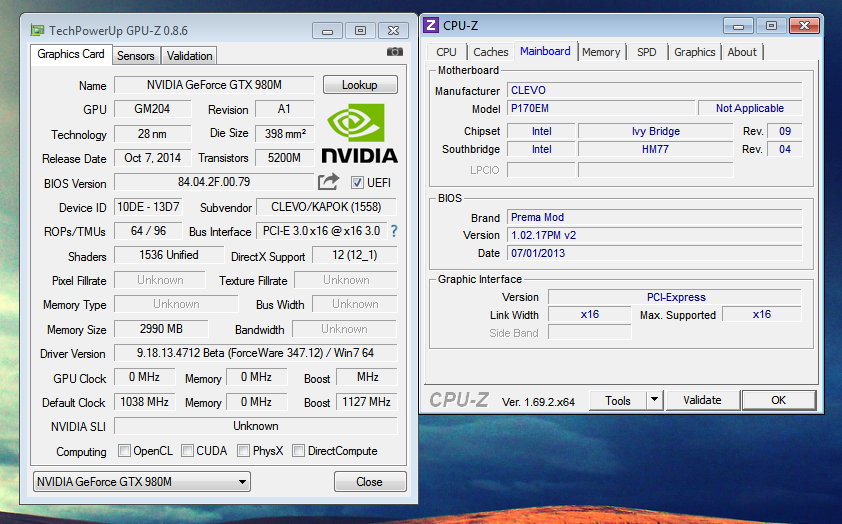This screenshot has height=524, width=842.
Task: Click the Shaders value 1536 Unified
Action: click(x=169, y=255)
